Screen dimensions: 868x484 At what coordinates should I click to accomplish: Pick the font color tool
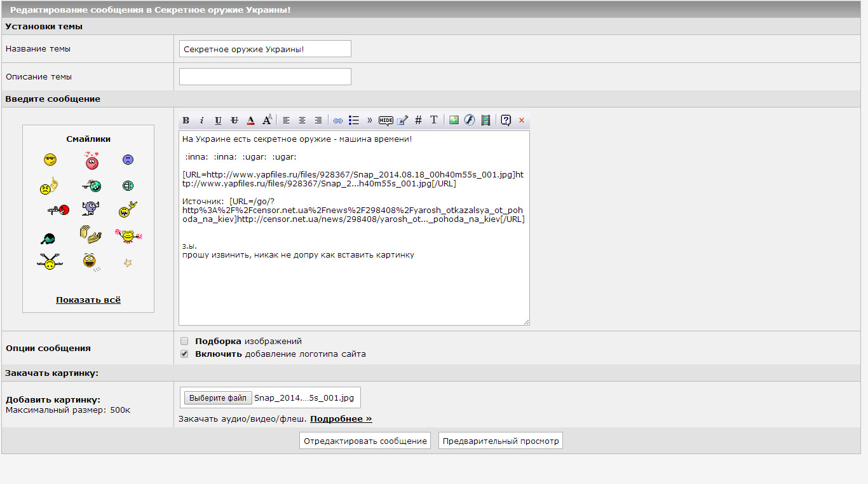tap(251, 120)
